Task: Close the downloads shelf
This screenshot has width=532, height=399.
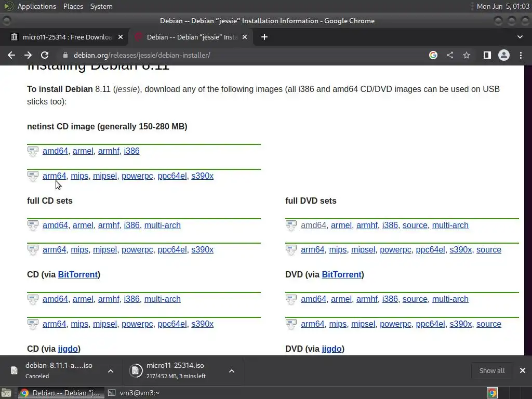Action: pos(523,370)
